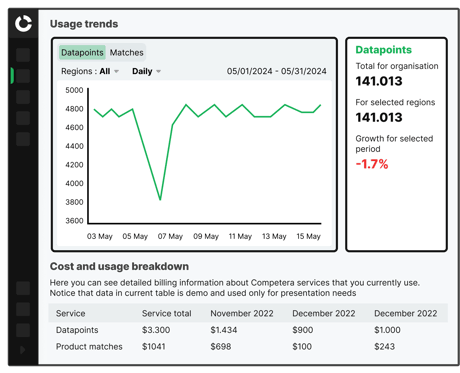Click the $100 table cell
Screen dimensions: 460x373
pos(302,347)
